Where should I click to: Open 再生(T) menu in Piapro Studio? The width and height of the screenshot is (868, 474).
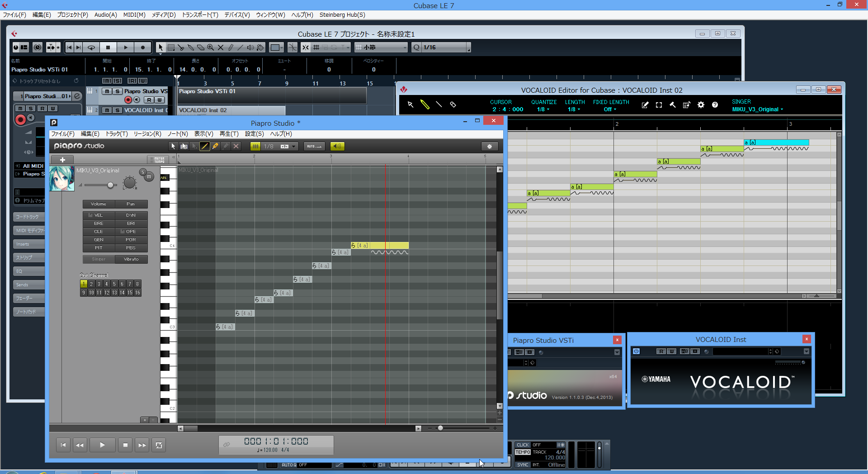pyautogui.click(x=229, y=134)
